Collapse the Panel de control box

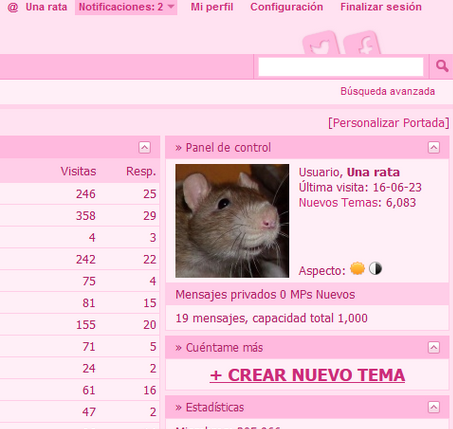[x=434, y=147]
